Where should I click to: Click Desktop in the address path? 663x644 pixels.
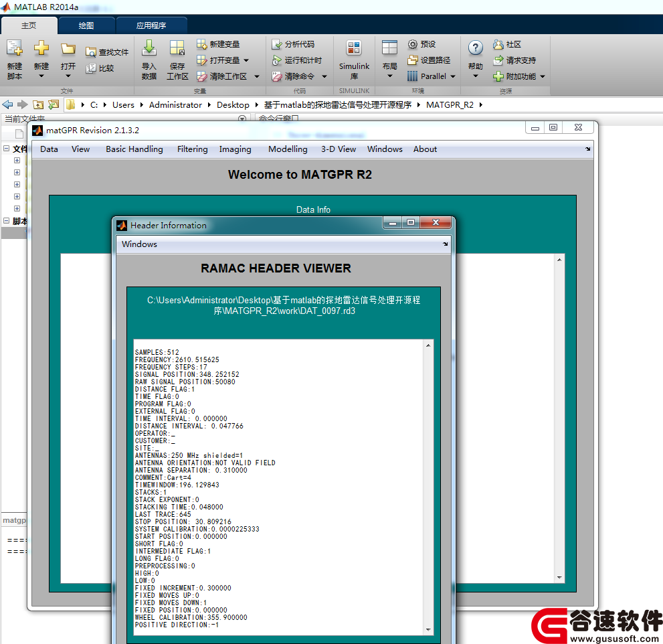(233, 104)
